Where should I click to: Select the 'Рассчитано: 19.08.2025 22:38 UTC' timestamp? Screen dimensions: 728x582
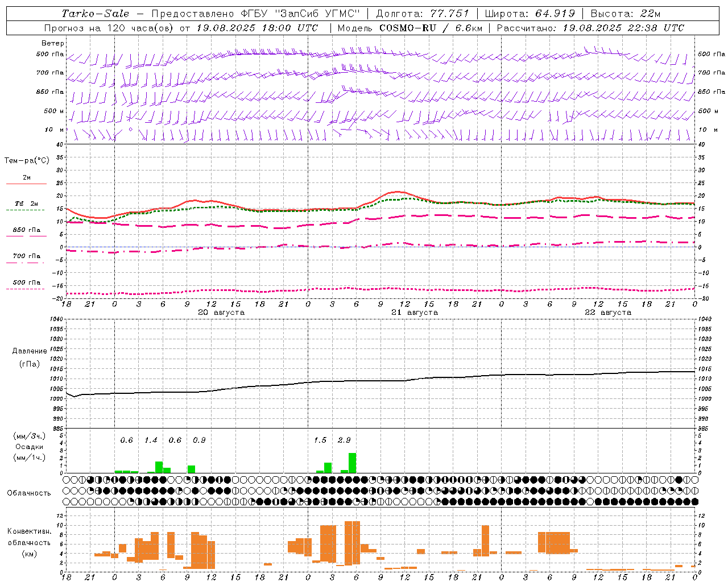pyautogui.click(x=590, y=28)
